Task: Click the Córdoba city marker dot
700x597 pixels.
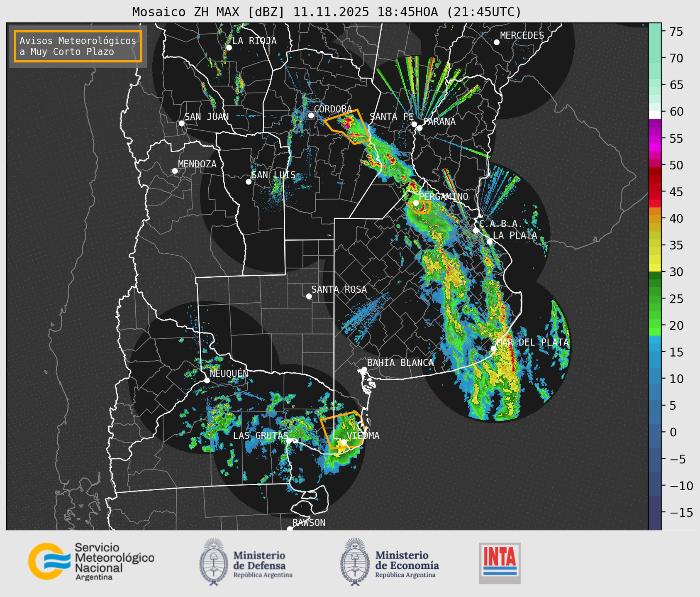Action: 311,115
